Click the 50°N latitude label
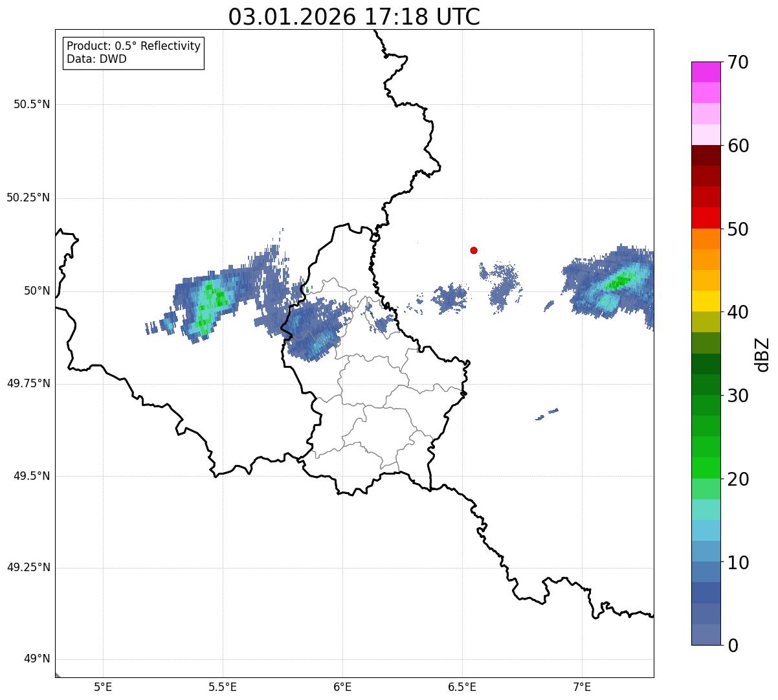Viewport: 778px width, 700px height. 37,291
